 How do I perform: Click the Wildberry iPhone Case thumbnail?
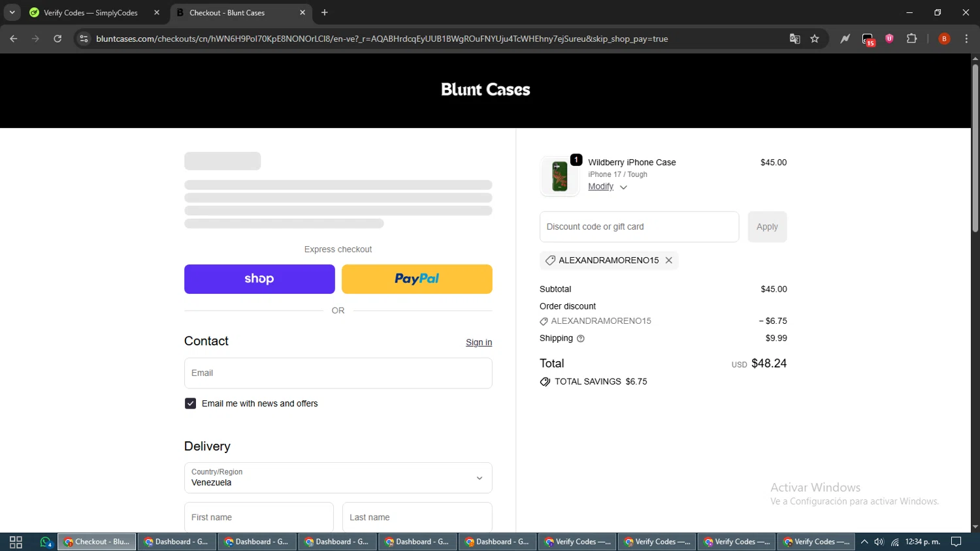560,176
